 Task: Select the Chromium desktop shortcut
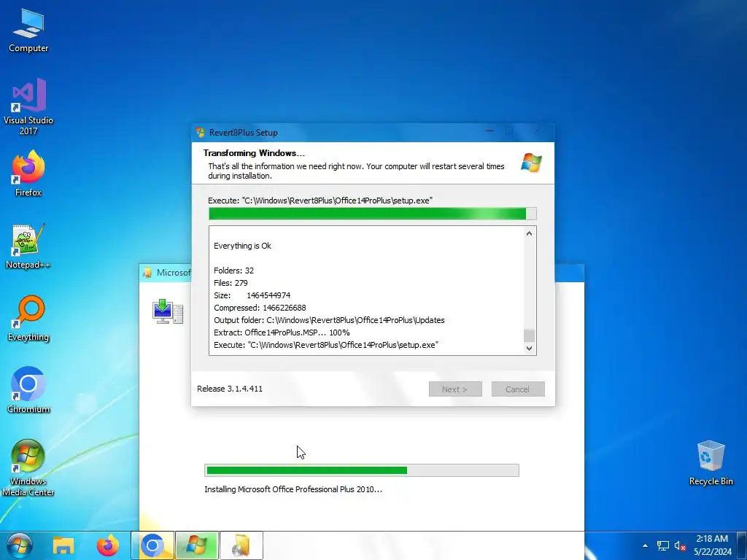click(x=28, y=390)
